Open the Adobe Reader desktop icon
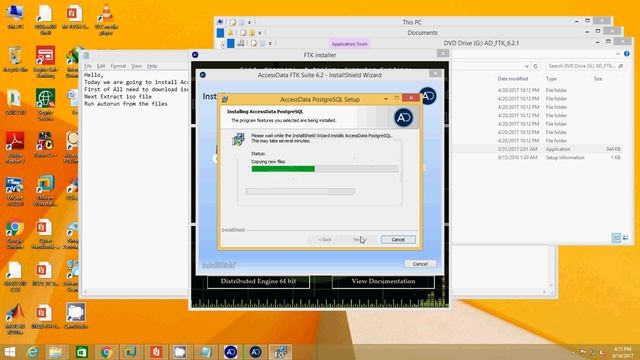The height and width of the screenshot is (360, 640). (x=15, y=147)
